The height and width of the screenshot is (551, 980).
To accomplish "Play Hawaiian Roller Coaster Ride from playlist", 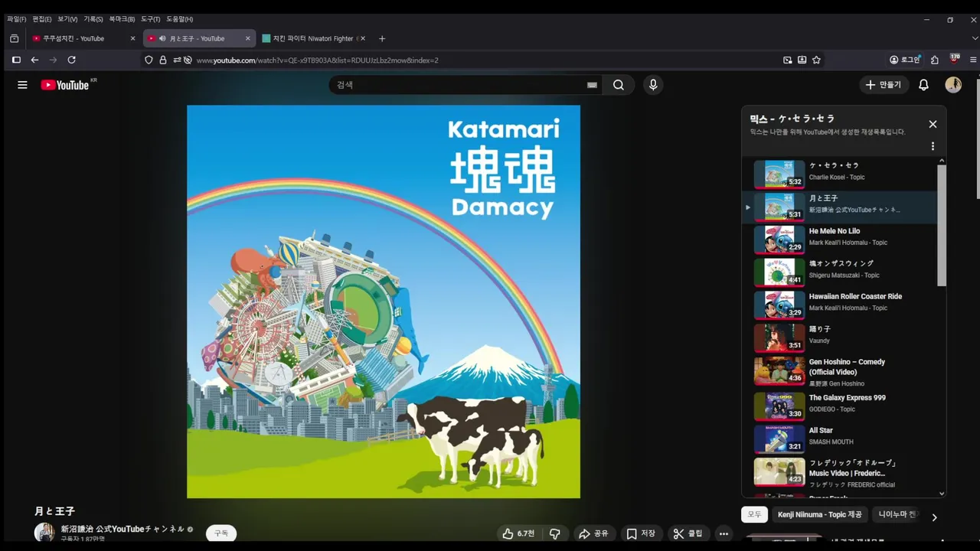I will click(x=839, y=305).
